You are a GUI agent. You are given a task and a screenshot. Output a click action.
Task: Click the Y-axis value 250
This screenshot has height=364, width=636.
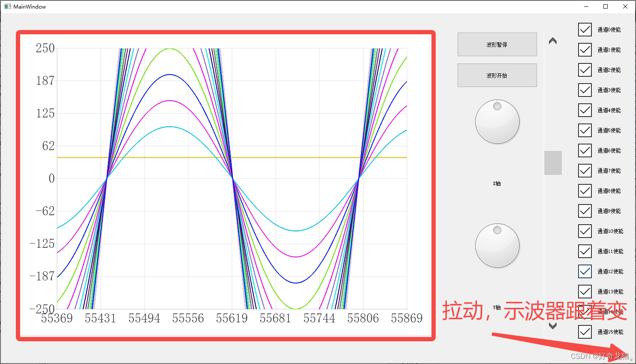point(45,48)
